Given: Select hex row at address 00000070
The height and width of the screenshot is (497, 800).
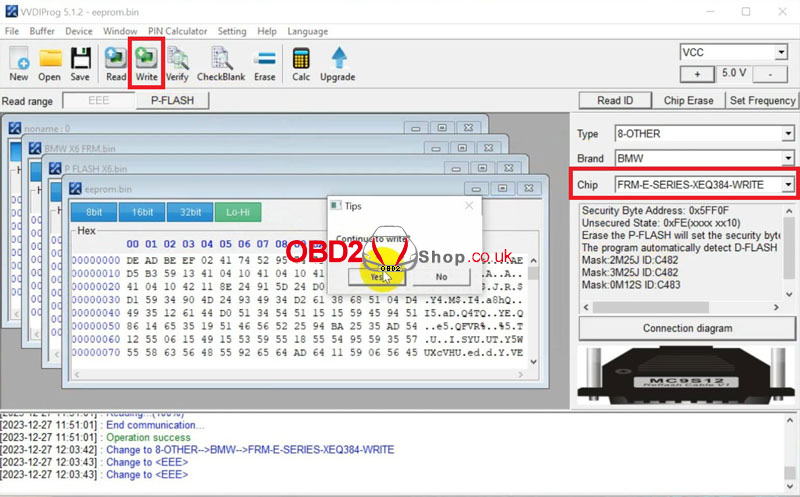Looking at the screenshot, I should coord(297,352).
